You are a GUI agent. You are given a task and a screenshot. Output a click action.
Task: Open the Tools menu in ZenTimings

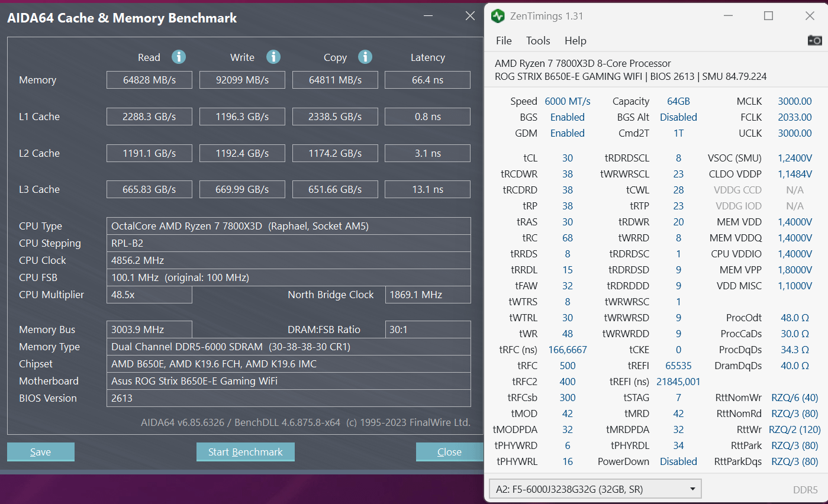[538, 41]
